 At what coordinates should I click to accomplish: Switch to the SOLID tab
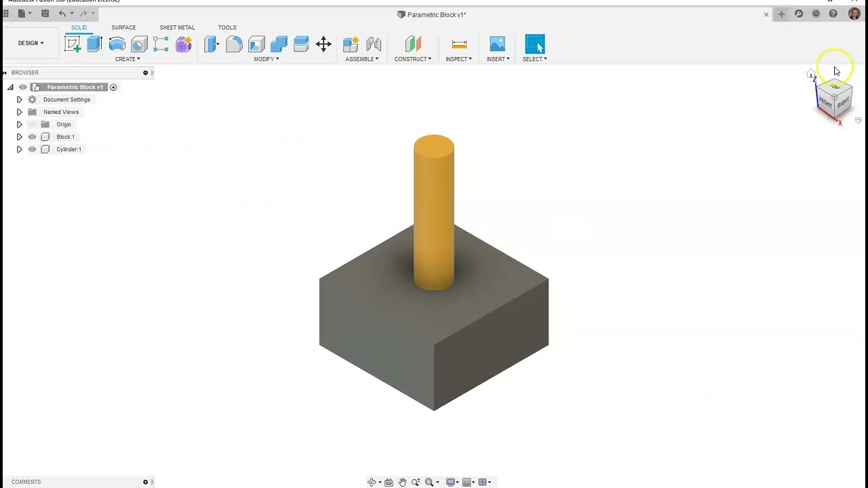[x=79, y=28]
